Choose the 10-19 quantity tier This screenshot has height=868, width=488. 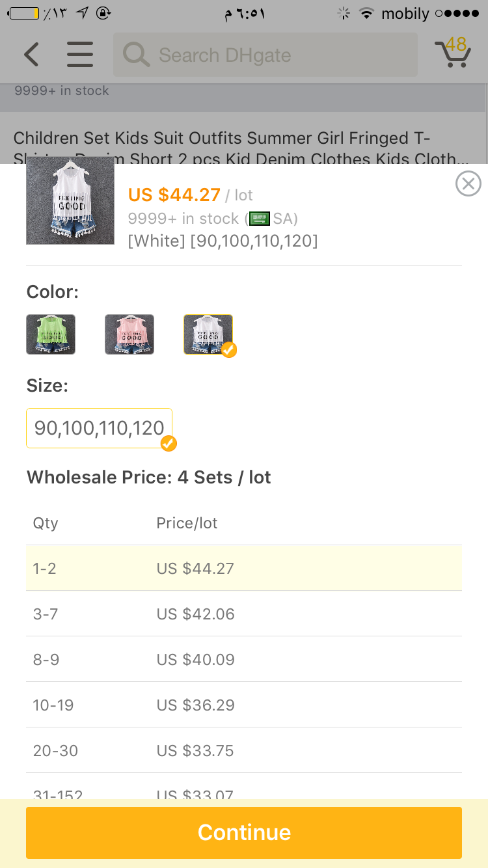(244, 705)
